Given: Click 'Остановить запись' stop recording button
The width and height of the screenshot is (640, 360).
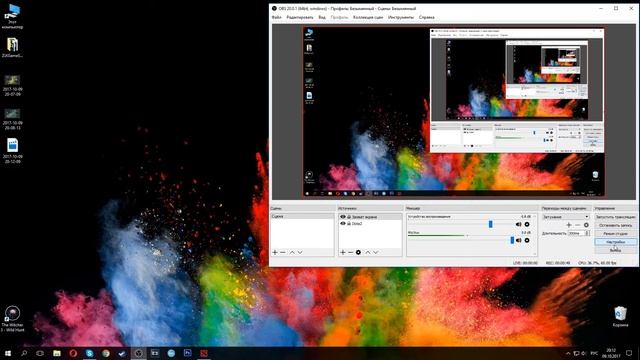Looking at the screenshot, I should point(616,225).
